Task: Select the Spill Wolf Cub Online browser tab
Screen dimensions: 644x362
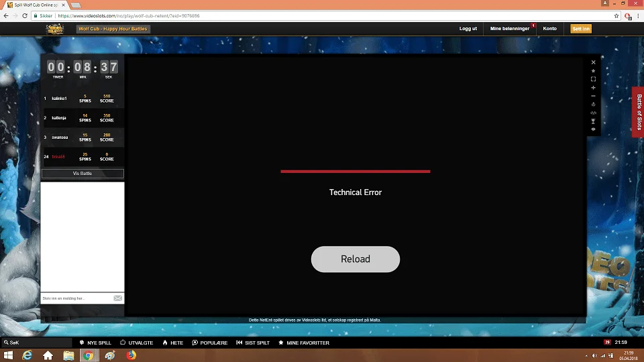Action: coord(35,5)
